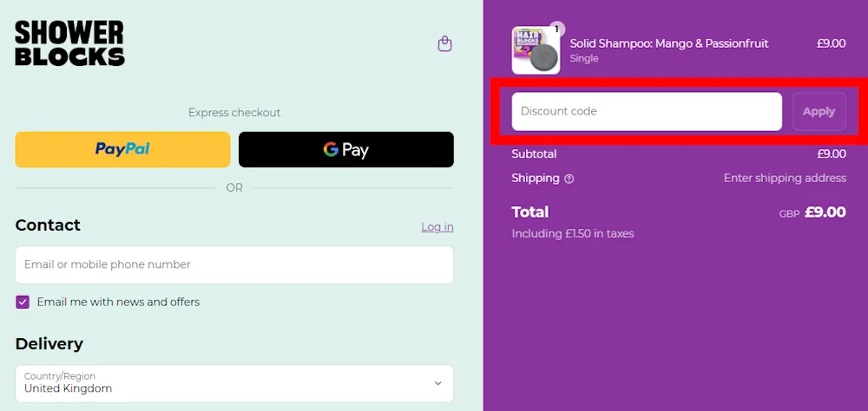Click into the Discount code field
The height and width of the screenshot is (411, 868).
point(647,111)
